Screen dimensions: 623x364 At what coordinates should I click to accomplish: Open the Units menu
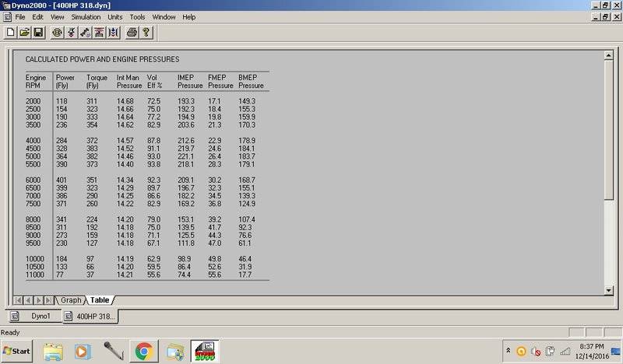pos(115,17)
